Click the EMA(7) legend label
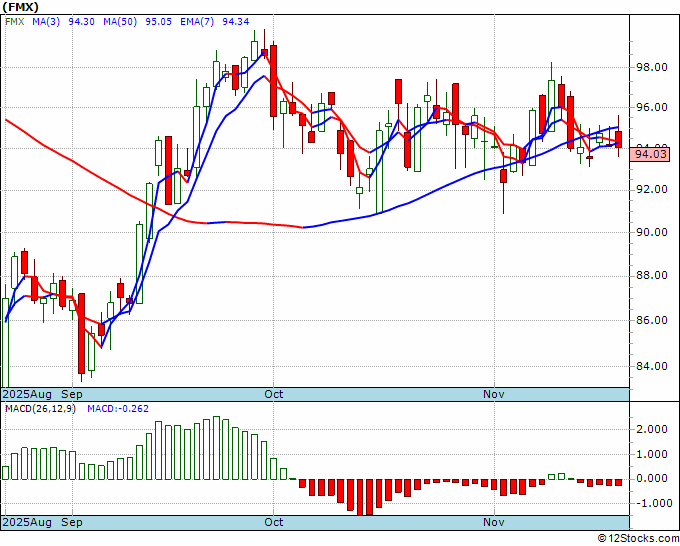 point(197,22)
